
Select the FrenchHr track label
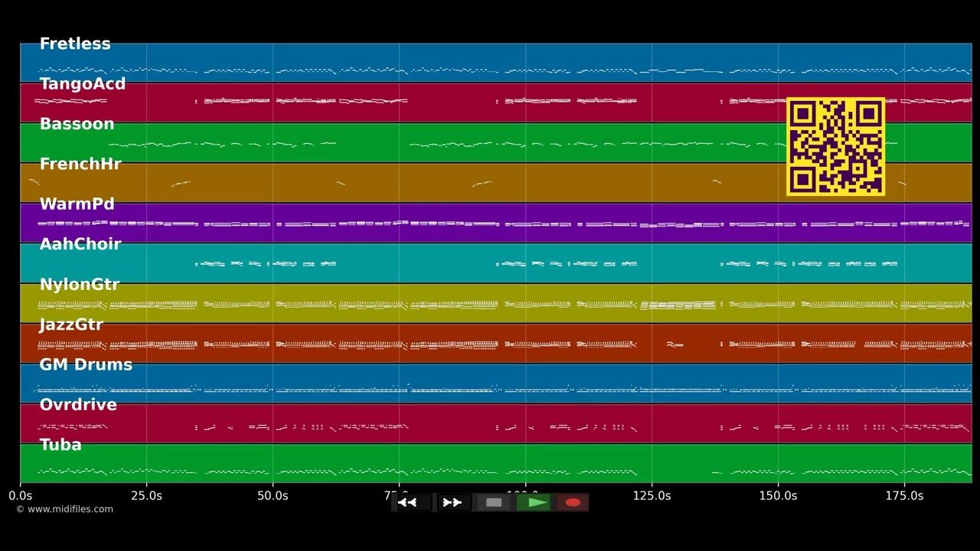pyautogui.click(x=80, y=164)
